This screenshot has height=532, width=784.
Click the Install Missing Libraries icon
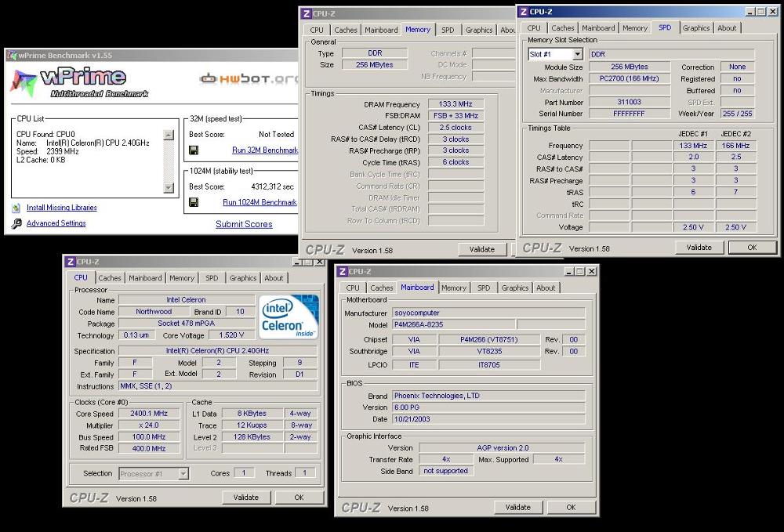tap(16, 208)
